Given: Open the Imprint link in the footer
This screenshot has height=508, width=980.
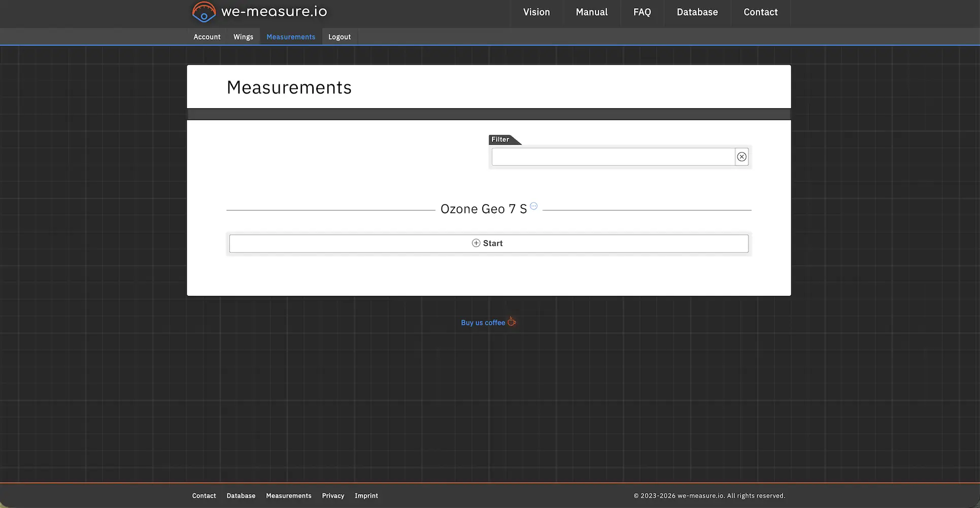Looking at the screenshot, I should click(366, 496).
